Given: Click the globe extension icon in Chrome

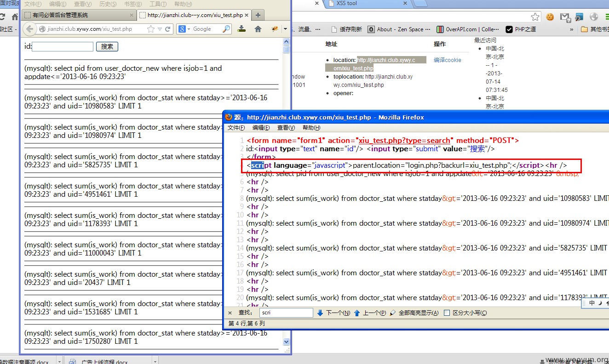Looking at the screenshot, I should (594, 17).
